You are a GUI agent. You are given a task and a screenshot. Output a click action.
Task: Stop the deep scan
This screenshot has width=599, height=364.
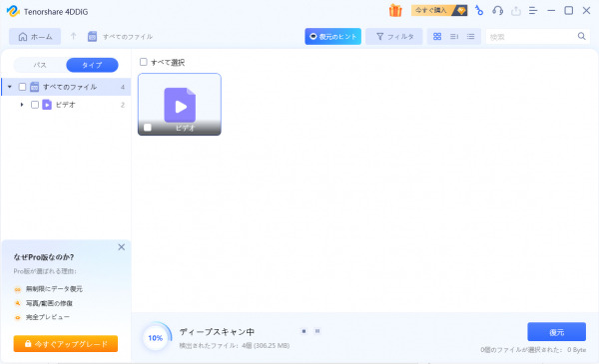pos(303,331)
